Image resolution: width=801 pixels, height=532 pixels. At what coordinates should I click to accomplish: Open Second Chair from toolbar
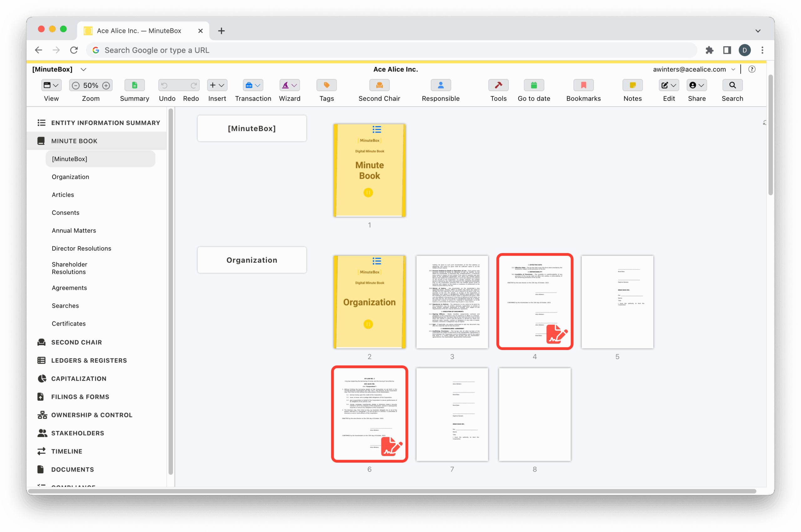[379, 85]
